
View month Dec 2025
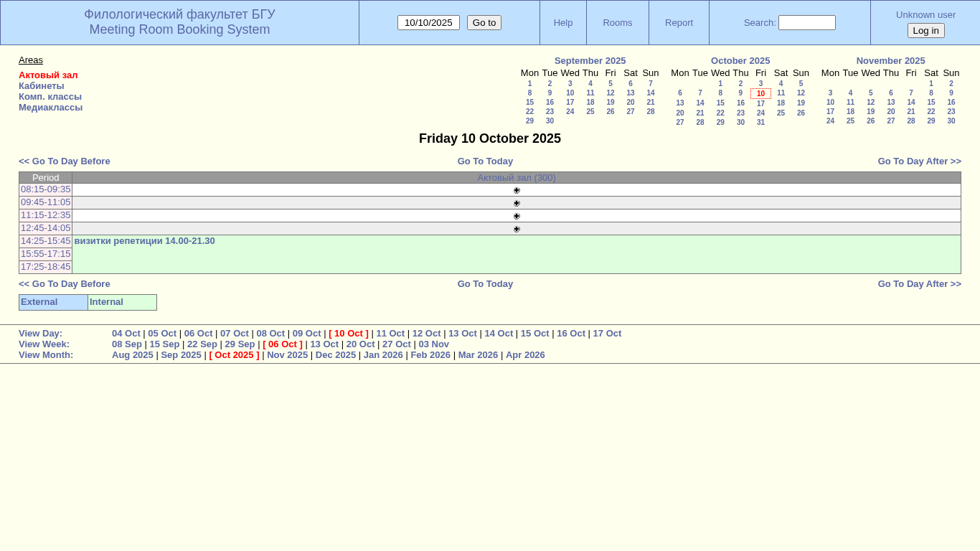(x=336, y=354)
